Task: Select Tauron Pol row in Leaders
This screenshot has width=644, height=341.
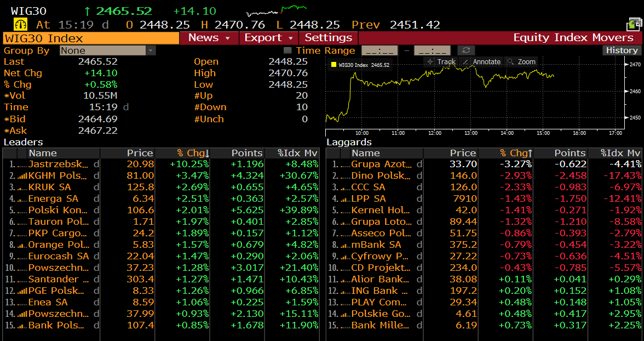Action: click(161, 221)
